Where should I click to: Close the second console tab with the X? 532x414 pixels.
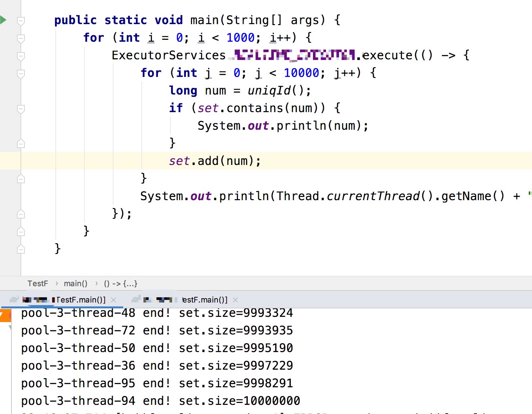coord(236,300)
